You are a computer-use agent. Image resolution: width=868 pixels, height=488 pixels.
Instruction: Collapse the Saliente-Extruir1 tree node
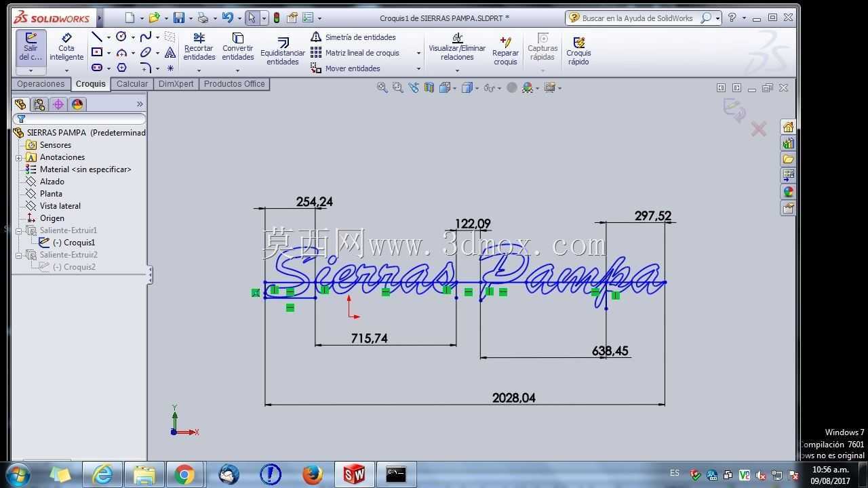19,230
